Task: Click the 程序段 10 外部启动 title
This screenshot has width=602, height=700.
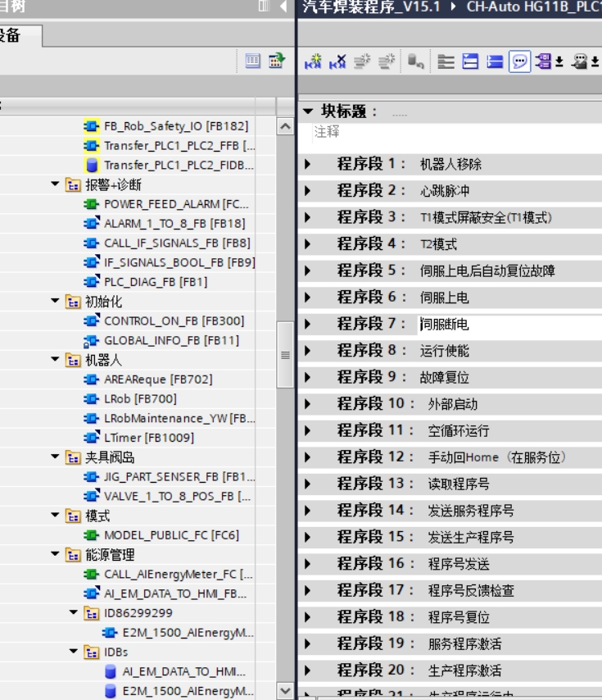Action: pyautogui.click(x=453, y=404)
